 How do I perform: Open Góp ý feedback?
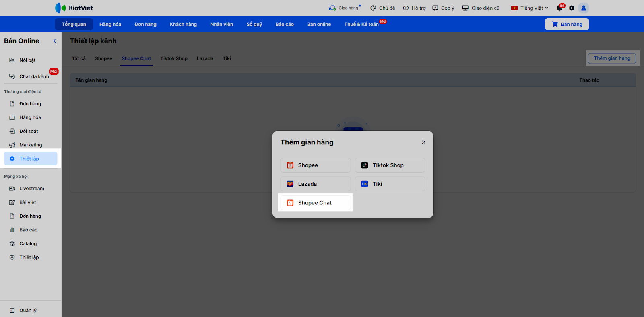coord(443,8)
